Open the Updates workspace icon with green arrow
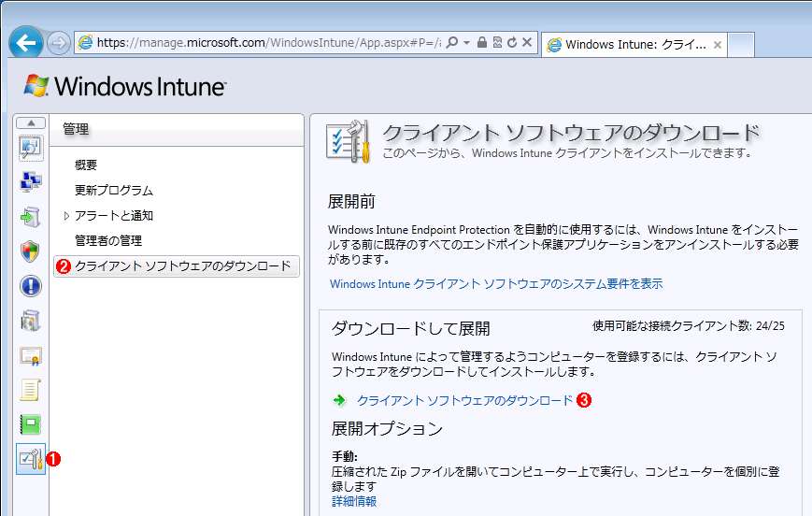The height and width of the screenshot is (516, 812). [x=31, y=217]
